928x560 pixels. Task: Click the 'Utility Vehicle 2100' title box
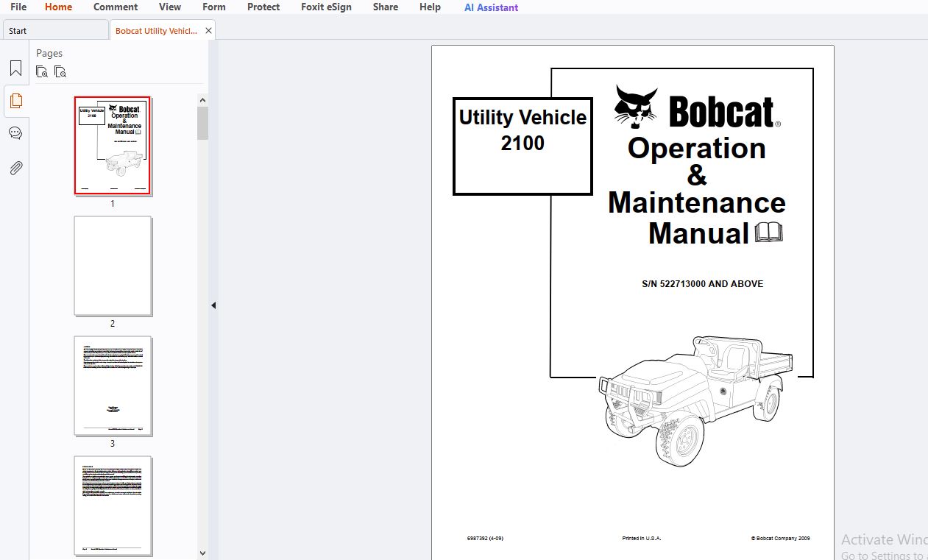(523, 146)
